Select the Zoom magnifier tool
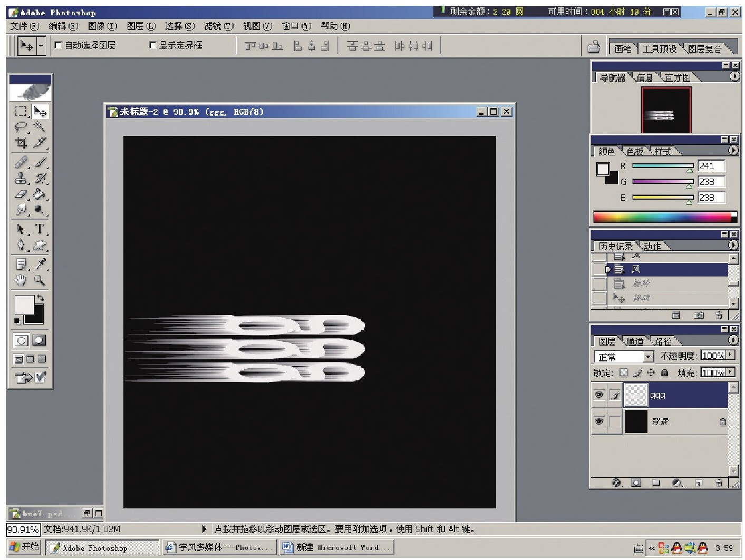This screenshot has height=560, width=745. click(40, 280)
